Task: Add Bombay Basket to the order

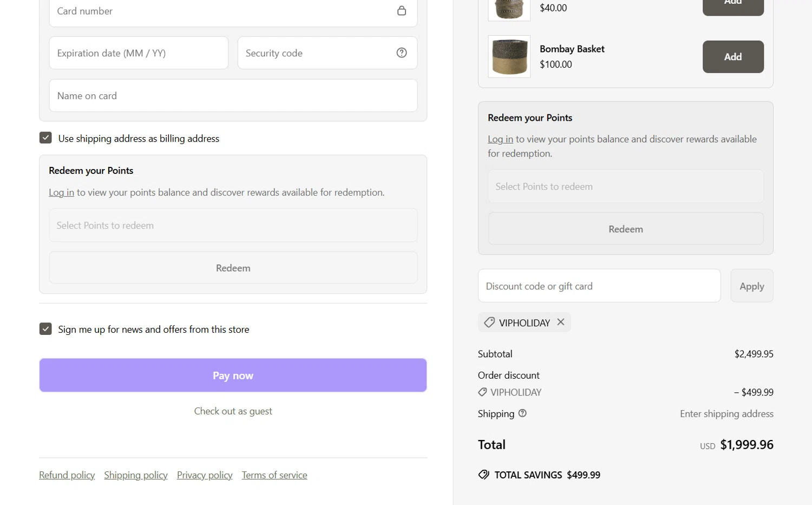Action: [732, 57]
